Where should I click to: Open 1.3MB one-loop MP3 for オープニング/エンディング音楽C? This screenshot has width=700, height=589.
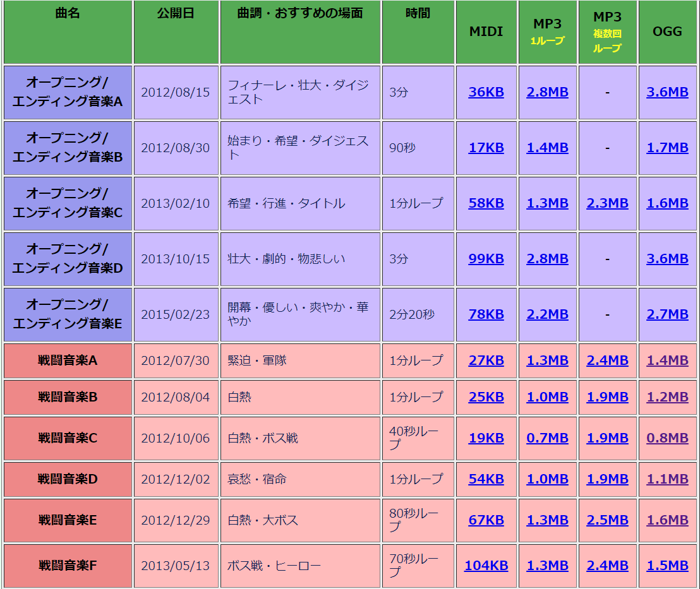(547, 203)
